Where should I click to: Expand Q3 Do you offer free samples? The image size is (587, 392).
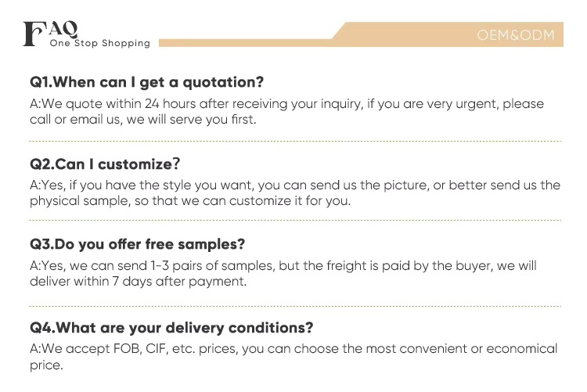138,243
